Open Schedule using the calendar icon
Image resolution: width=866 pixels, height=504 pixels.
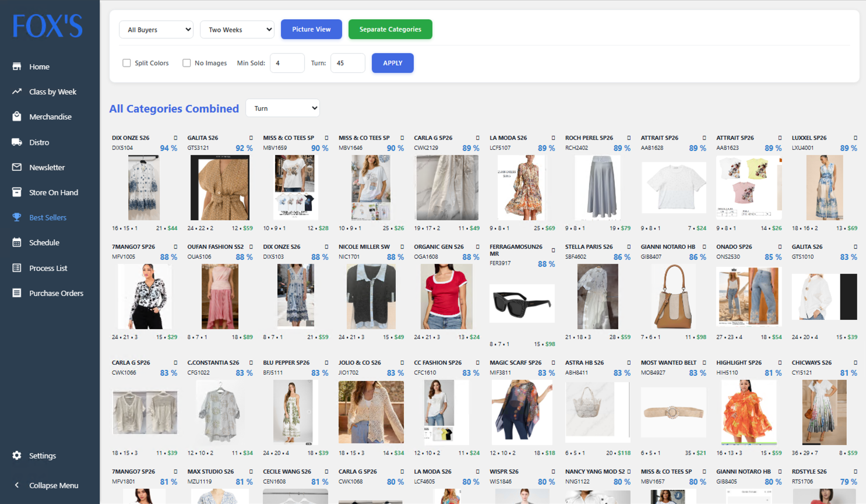(x=17, y=242)
